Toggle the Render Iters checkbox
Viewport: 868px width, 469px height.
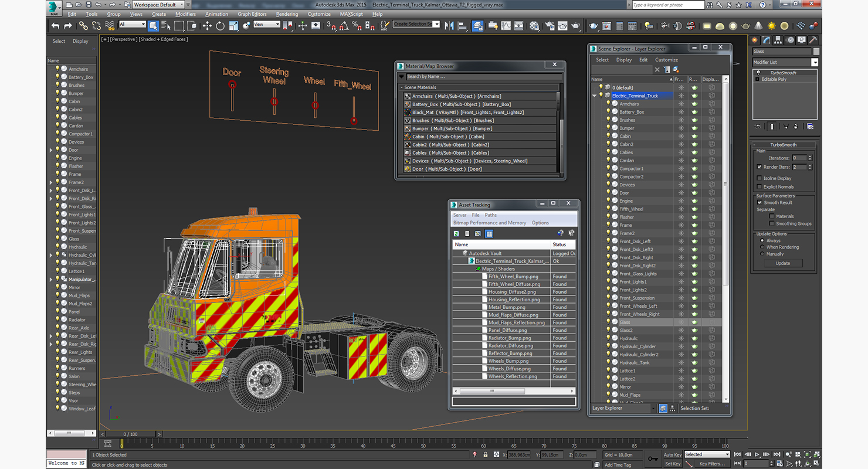click(x=759, y=167)
